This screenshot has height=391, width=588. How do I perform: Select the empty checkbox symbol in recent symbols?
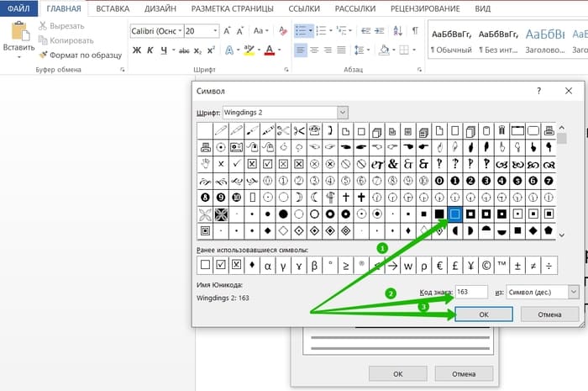(x=205, y=265)
